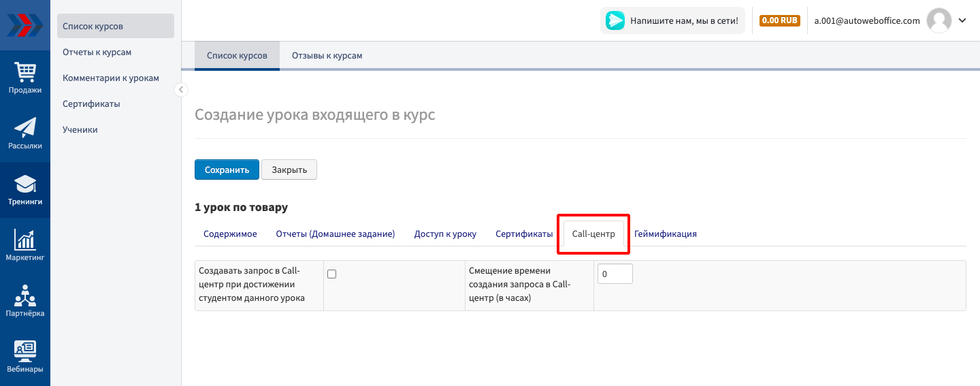
Task: Open the Партнёрка people icon section
Action: click(x=25, y=301)
